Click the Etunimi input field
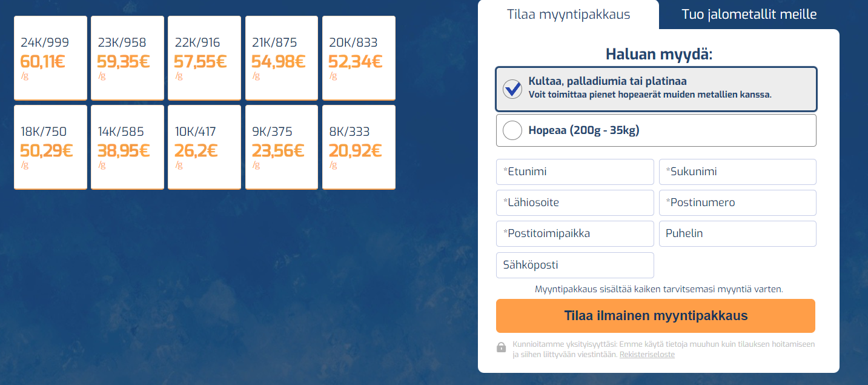The height and width of the screenshot is (385, 868). [575, 172]
